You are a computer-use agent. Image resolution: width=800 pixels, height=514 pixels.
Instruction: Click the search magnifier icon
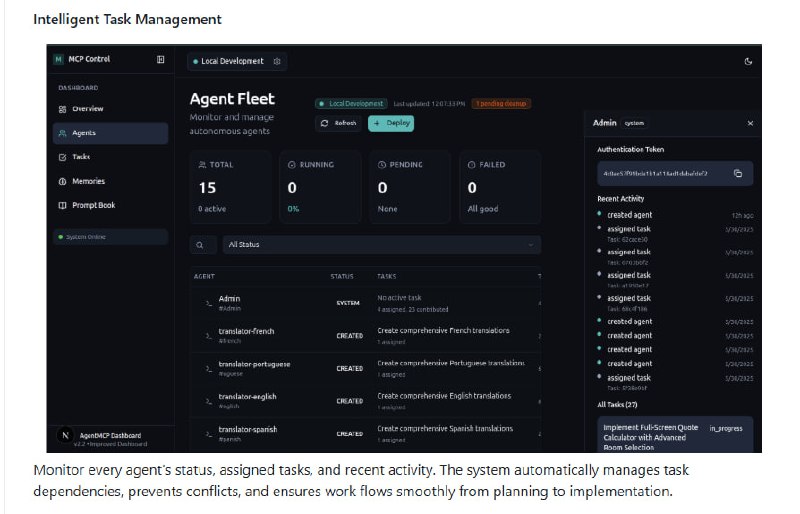coord(200,244)
